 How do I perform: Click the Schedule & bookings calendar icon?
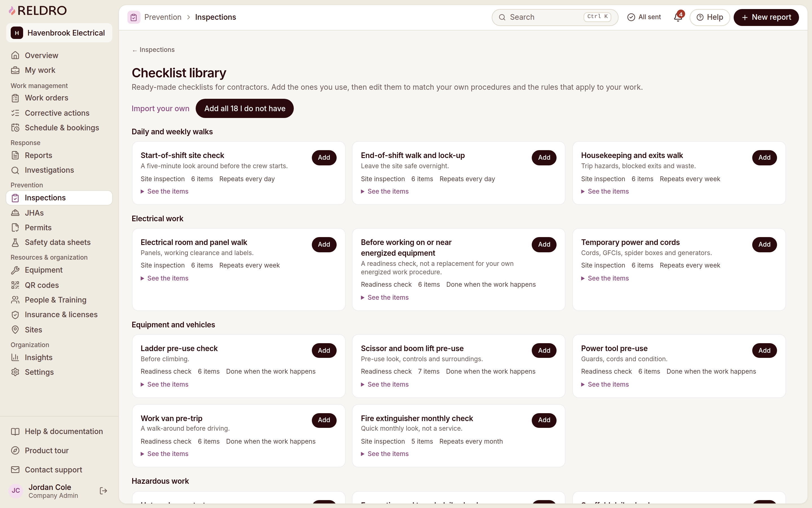pos(15,128)
